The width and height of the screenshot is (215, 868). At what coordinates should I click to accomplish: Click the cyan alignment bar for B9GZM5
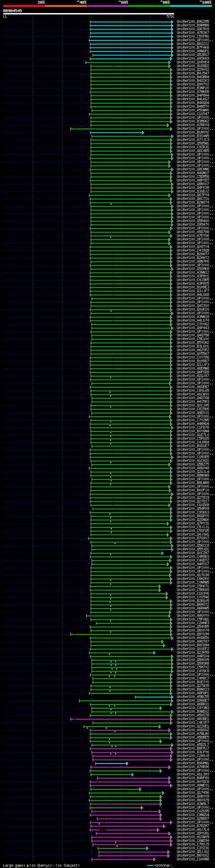[132, 22]
